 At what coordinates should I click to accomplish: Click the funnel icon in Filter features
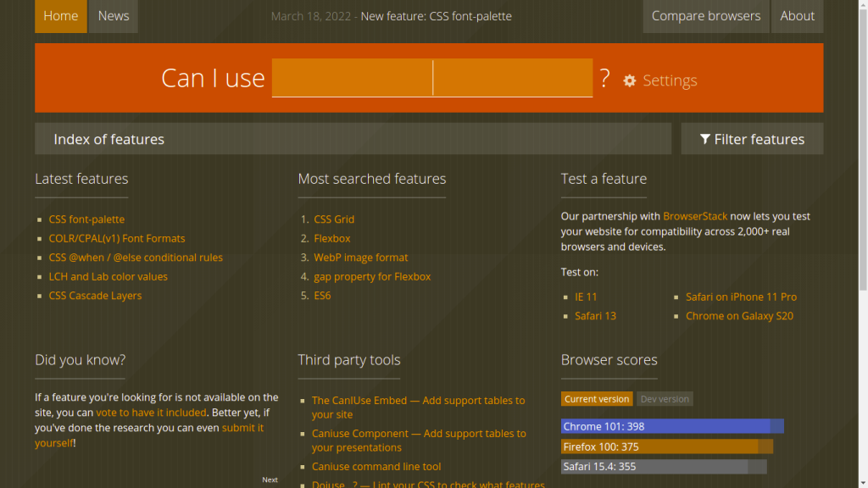[704, 139]
